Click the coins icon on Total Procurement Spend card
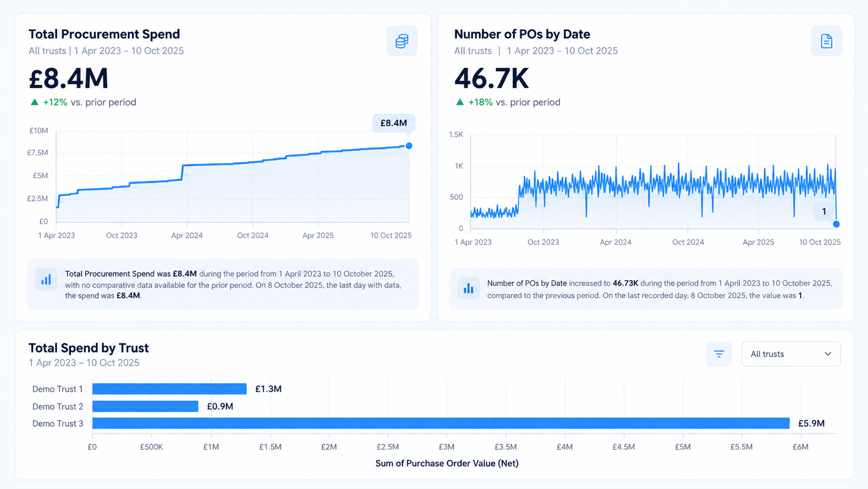The width and height of the screenshot is (868, 489). tap(402, 41)
